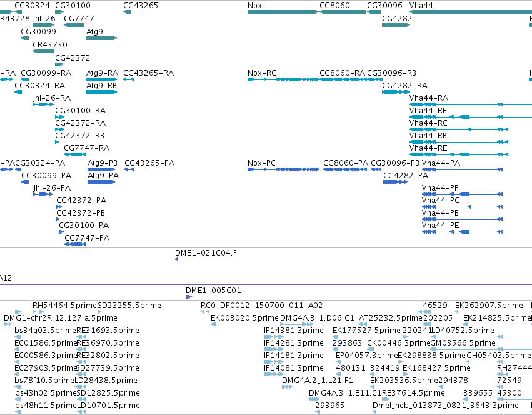Select the RH54464.5prime EST
This screenshot has height=415, width=532.
coord(38,312)
